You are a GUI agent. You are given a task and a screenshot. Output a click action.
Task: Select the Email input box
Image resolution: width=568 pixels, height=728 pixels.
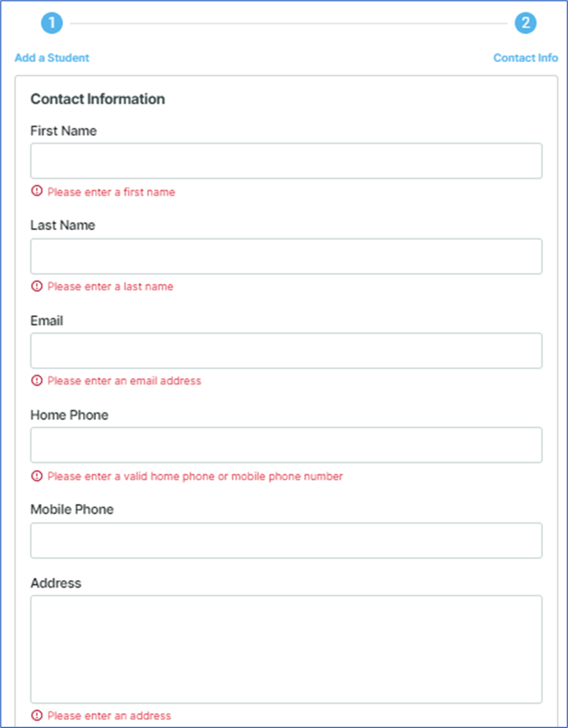[286, 350]
